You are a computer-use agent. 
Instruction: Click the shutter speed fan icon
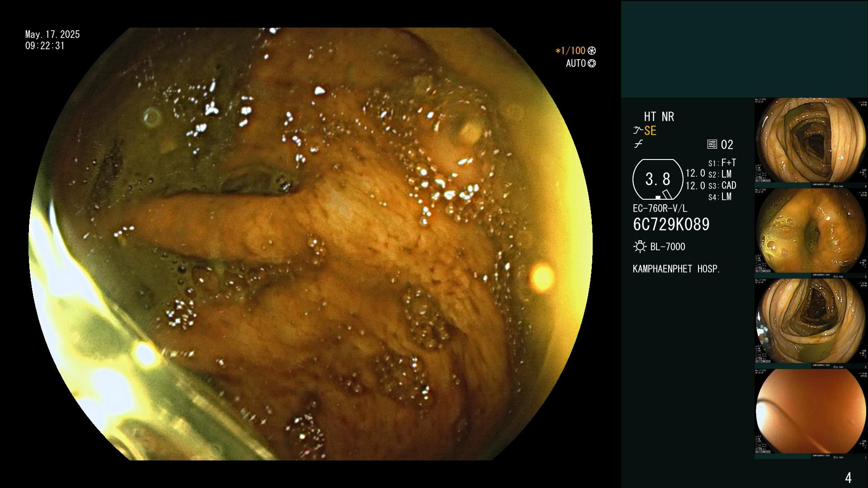click(592, 51)
